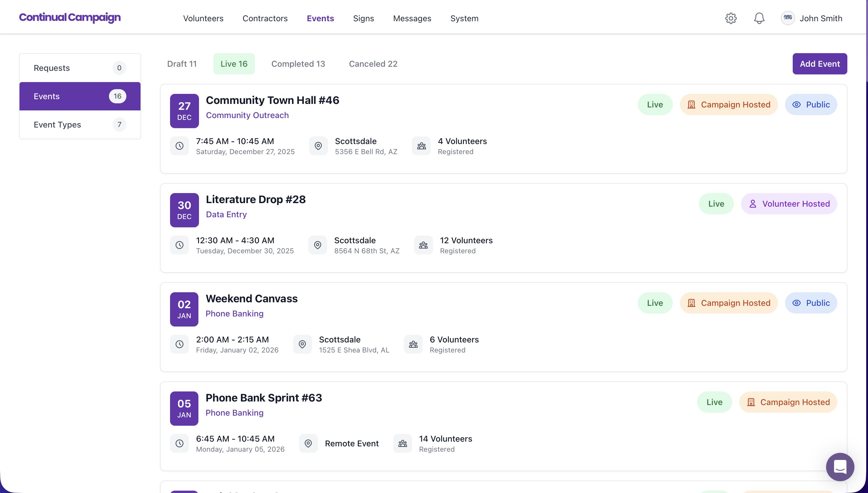Viewport: 868px width, 493px height.
Task: Click the Public badge on Weekend Canvass
Action: (x=811, y=303)
